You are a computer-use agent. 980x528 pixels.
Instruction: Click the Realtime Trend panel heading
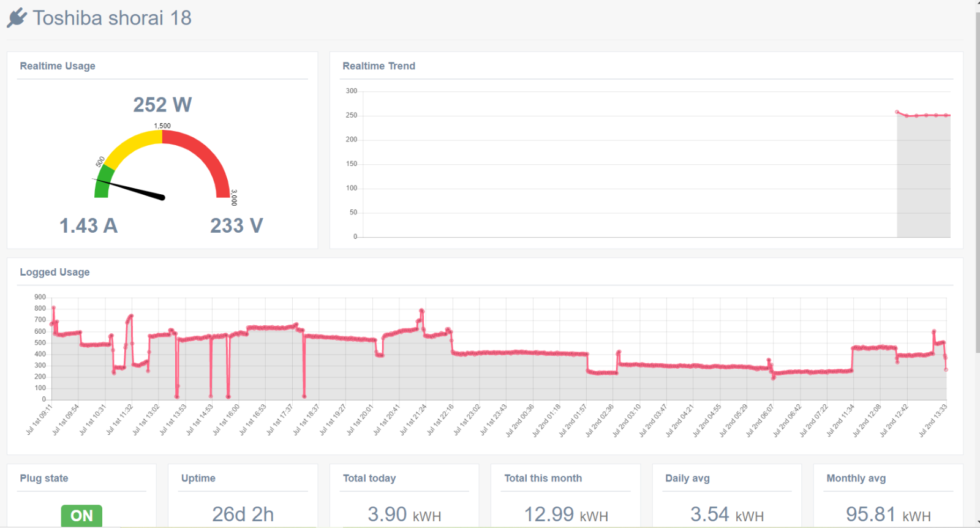tap(379, 66)
